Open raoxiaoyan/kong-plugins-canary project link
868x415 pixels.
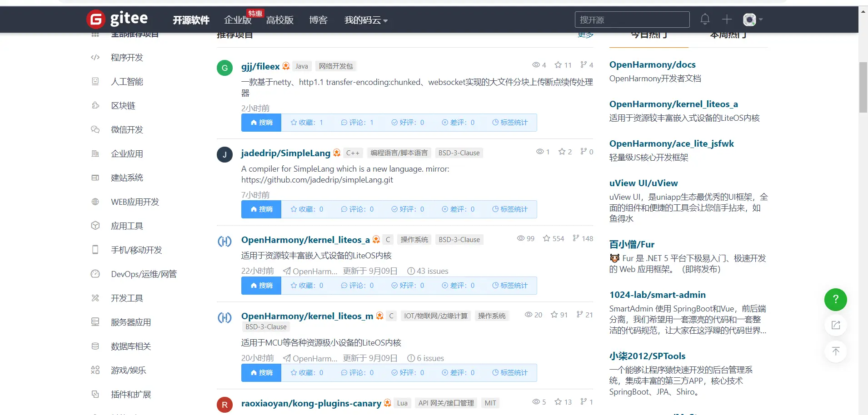(311, 403)
